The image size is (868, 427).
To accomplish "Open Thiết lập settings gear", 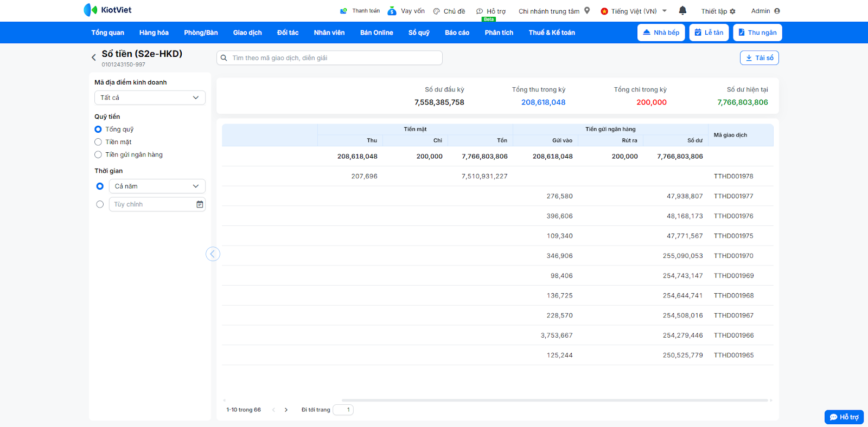I will (x=732, y=11).
